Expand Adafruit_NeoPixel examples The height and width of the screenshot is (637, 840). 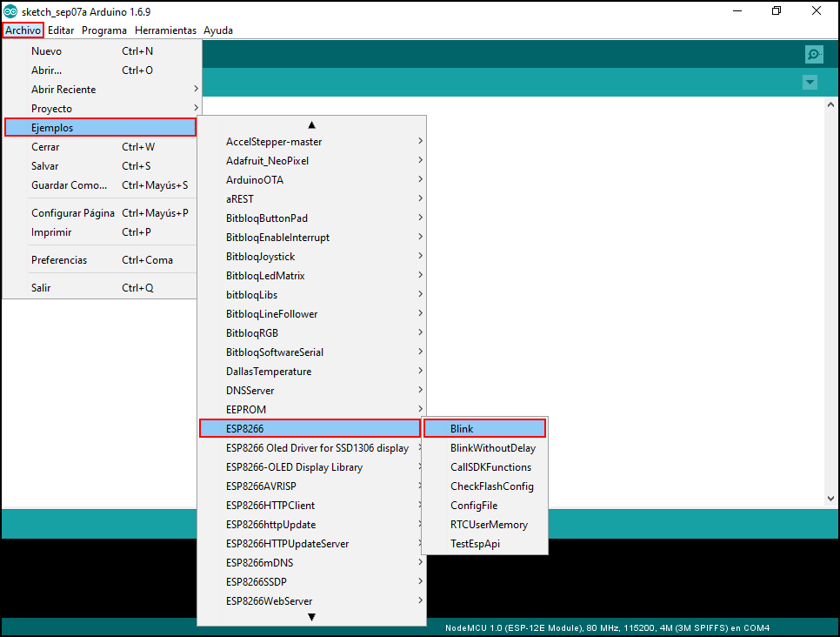[x=312, y=161]
